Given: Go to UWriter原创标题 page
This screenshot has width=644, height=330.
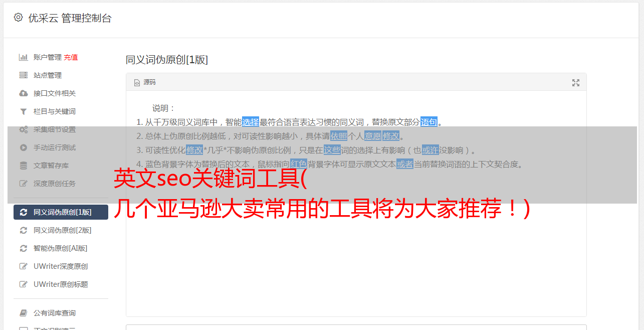Looking at the screenshot, I should [x=61, y=284].
